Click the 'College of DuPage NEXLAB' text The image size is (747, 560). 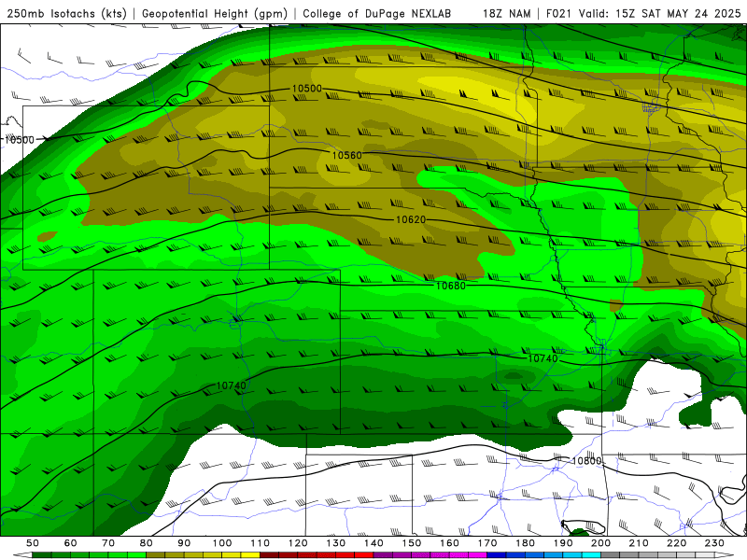[x=377, y=13]
